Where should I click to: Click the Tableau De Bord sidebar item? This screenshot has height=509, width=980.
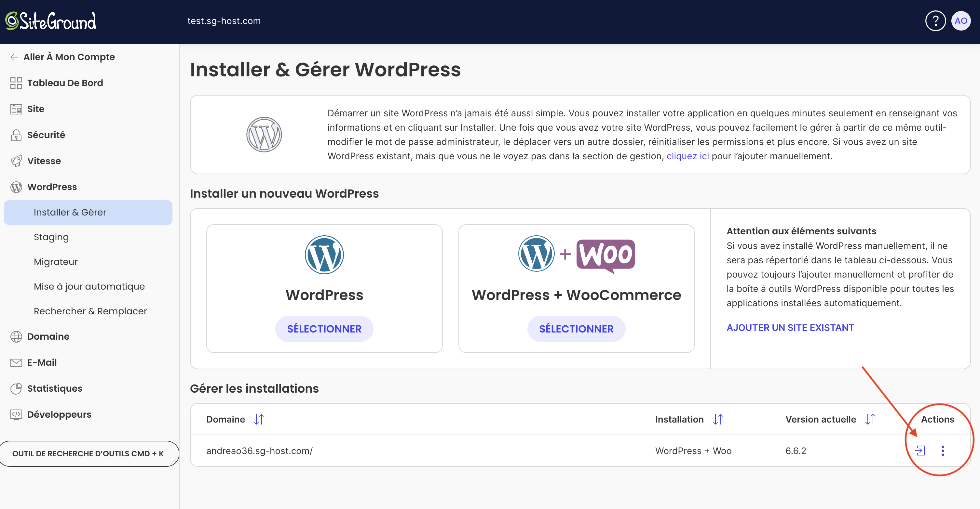tap(65, 83)
